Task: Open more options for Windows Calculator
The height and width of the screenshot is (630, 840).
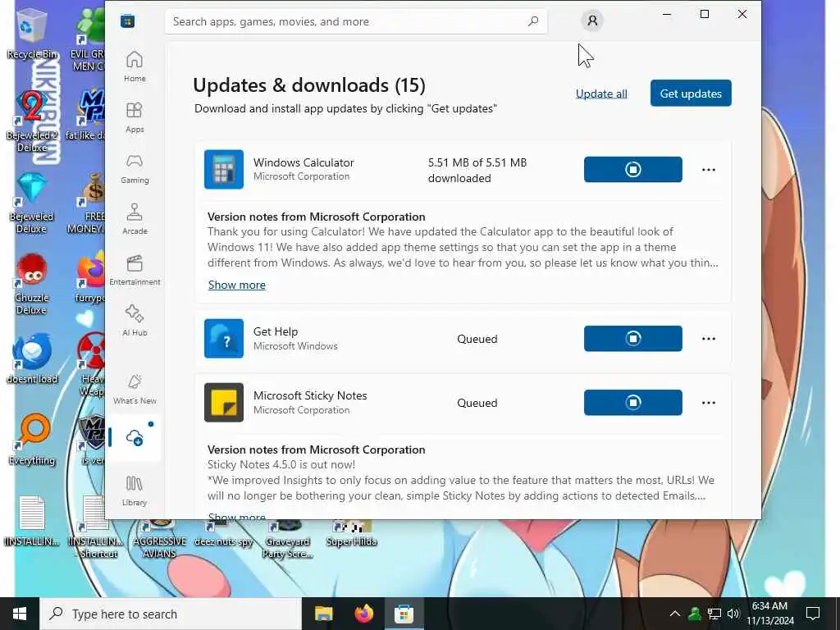Action: [x=708, y=170]
